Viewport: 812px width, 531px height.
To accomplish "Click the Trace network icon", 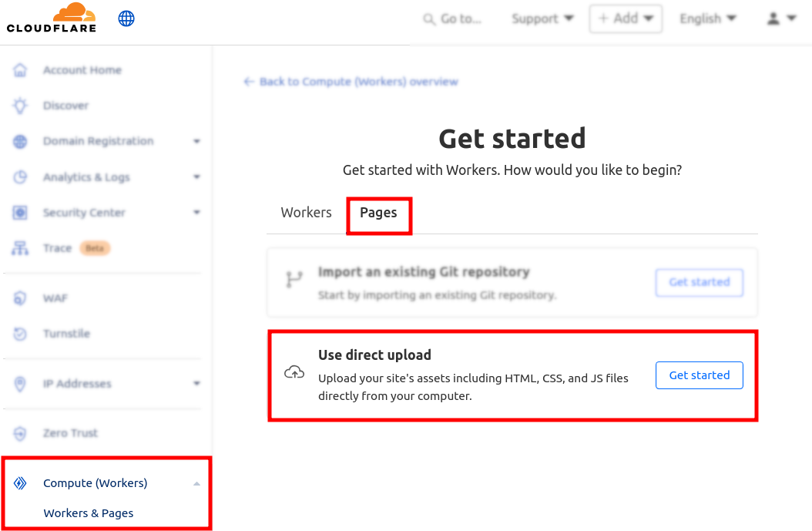I will point(20,248).
